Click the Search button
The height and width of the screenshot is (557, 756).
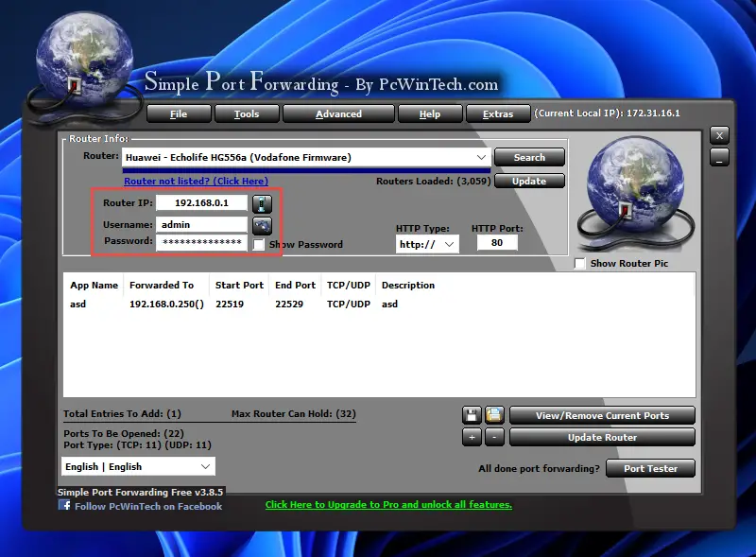(x=529, y=157)
